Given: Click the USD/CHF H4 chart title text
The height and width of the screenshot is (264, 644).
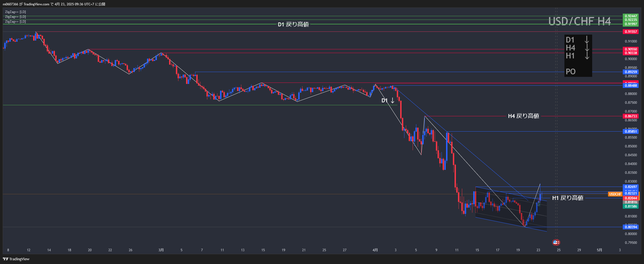Looking at the screenshot, I should click(x=579, y=21).
